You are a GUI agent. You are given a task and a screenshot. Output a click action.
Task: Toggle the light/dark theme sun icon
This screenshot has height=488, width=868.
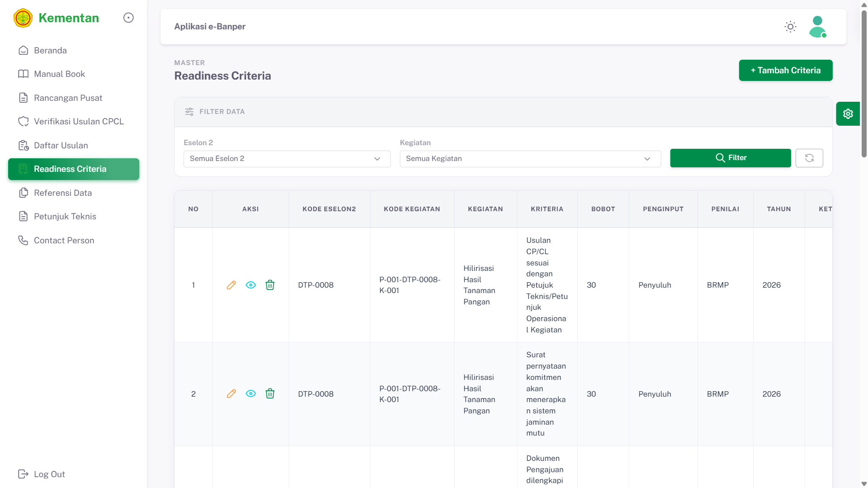click(x=790, y=27)
